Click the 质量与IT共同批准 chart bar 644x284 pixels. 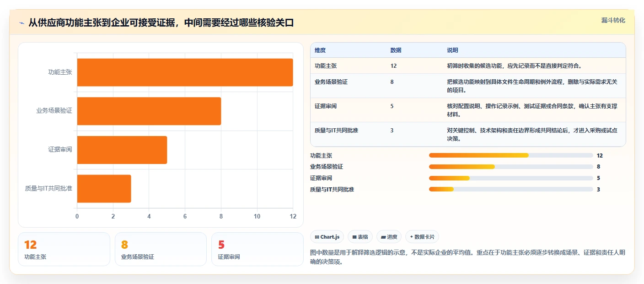[x=104, y=188]
